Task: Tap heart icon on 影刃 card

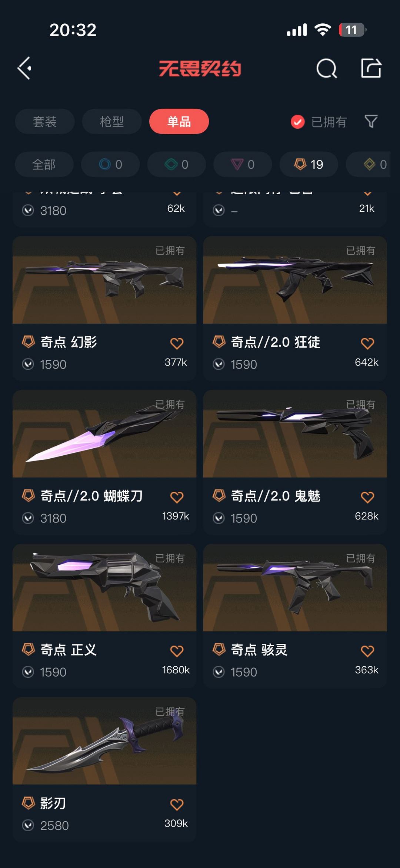Action: 177,805
